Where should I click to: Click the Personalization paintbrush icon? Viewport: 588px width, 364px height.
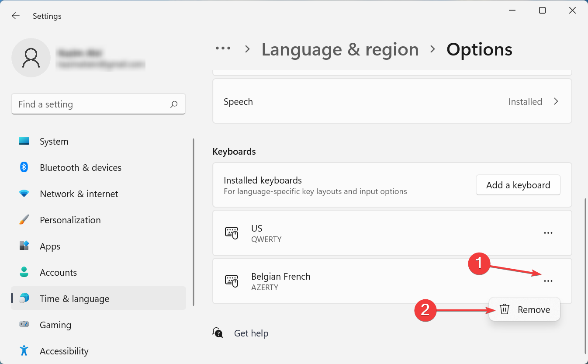pyautogui.click(x=24, y=220)
